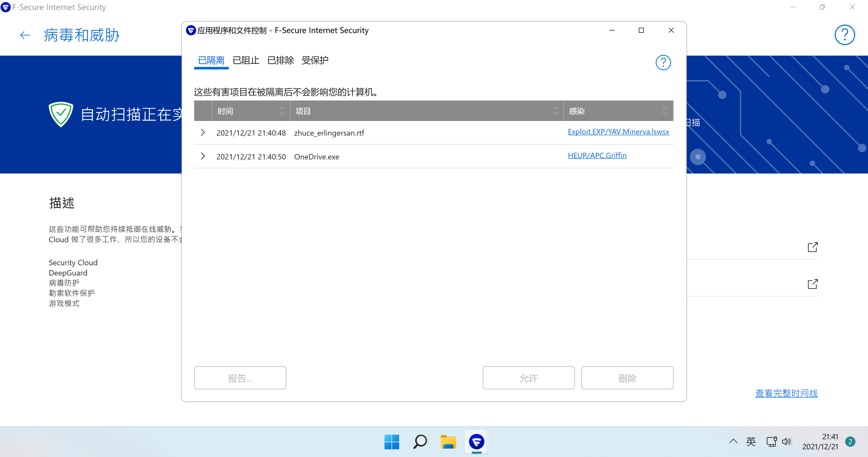868x457 pixels.
Task: Expand the OneDrive.exe row details
Action: [x=203, y=156]
